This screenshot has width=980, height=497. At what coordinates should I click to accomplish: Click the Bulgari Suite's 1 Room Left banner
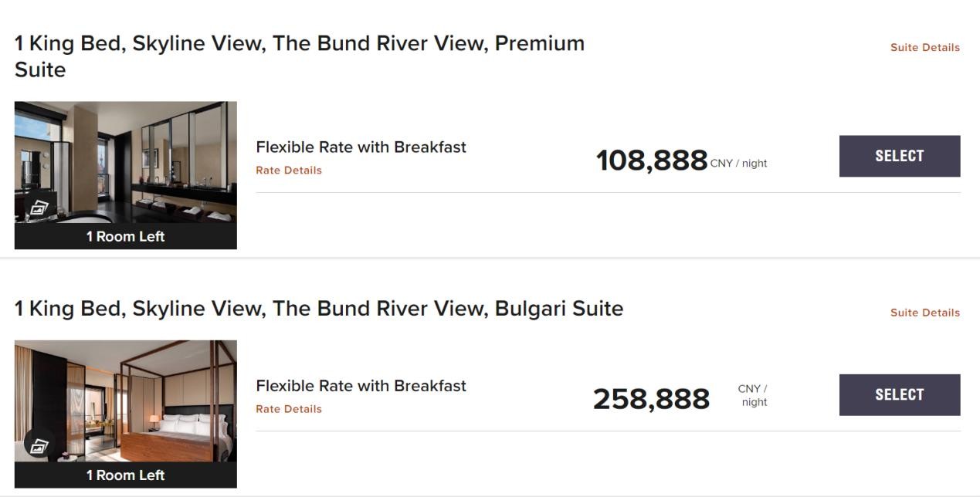point(125,475)
